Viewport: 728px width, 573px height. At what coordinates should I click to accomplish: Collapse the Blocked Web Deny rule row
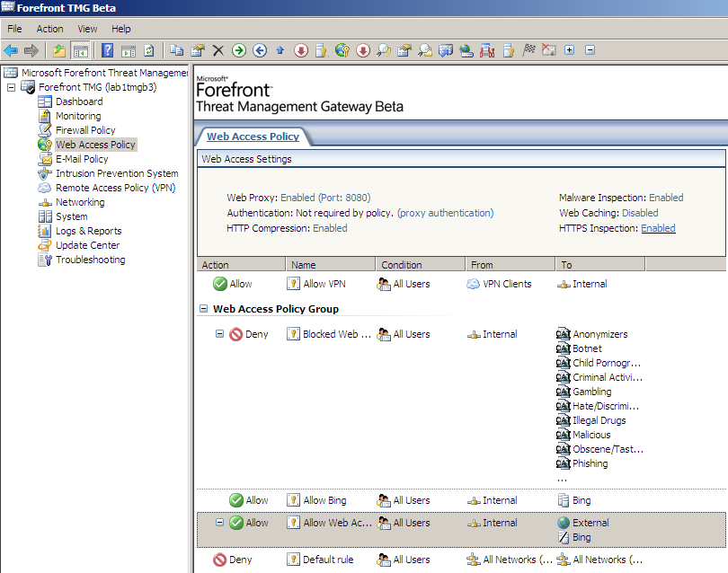pyautogui.click(x=219, y=333)
